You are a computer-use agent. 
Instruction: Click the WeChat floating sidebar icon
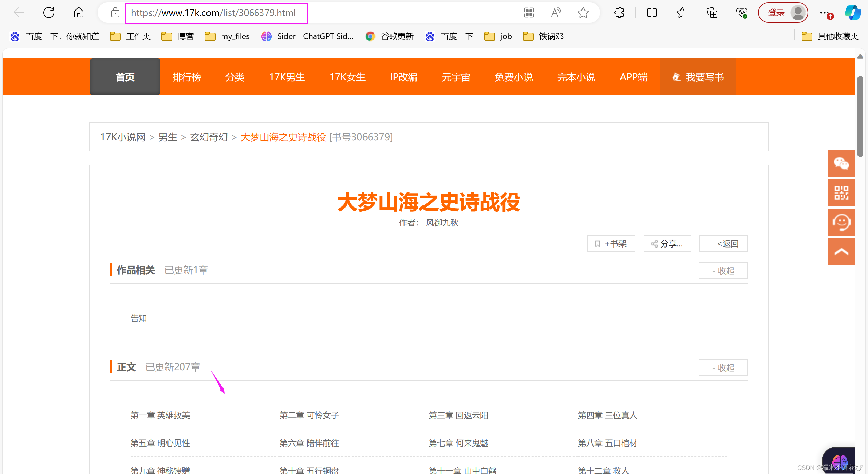pyautogui.click(x=841, y=164)
